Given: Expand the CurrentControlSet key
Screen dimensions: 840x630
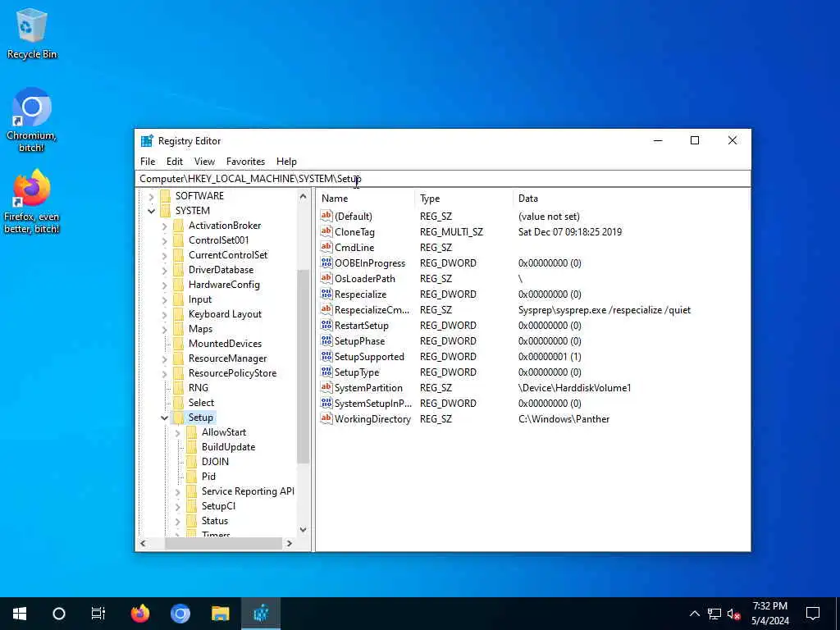Looking at the screenshot, I should coord(164,256).
